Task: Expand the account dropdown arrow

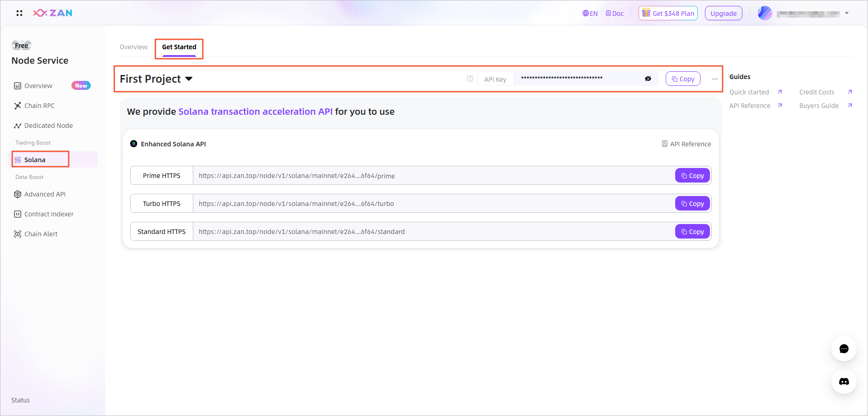Action: pyautogui.click(x=847, y=13)
